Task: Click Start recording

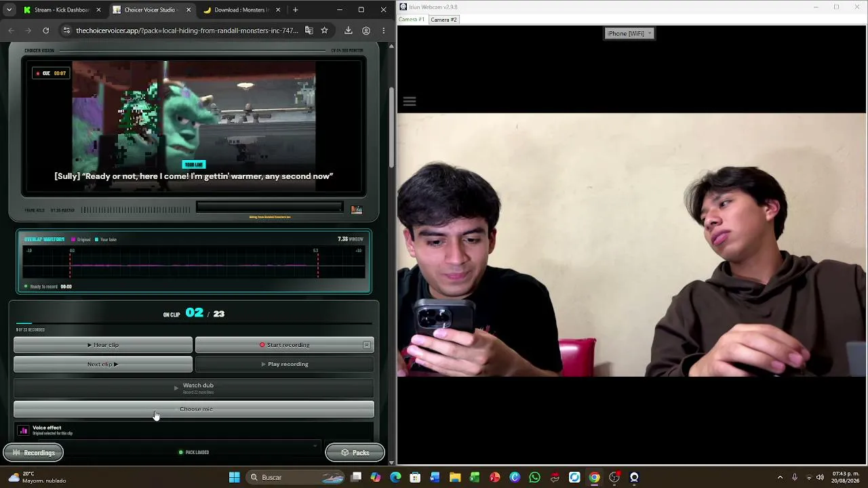Action: tap(285, 345)
